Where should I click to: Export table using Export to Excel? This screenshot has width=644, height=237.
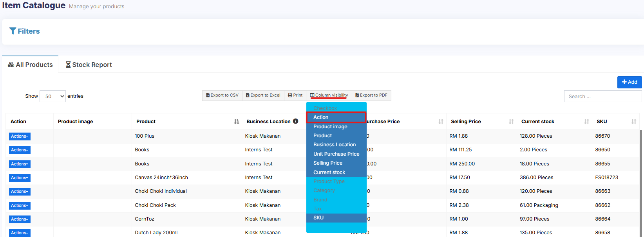[x=263, y=95]
